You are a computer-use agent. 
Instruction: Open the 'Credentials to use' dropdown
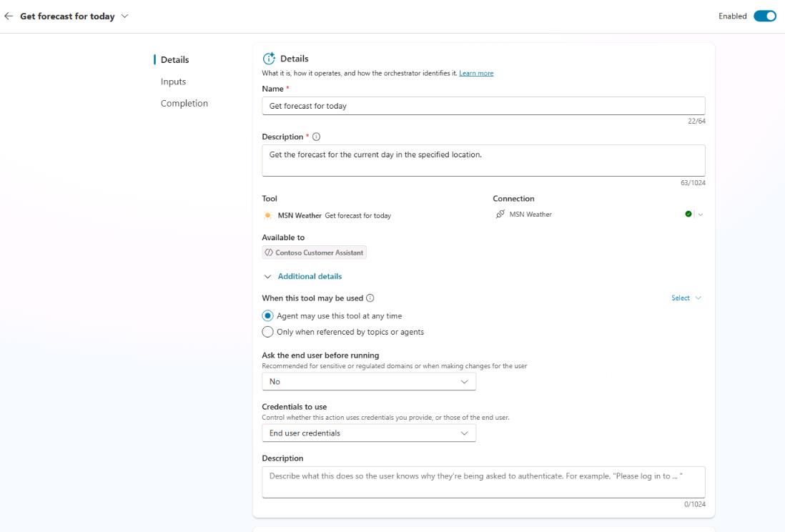tap(368, 433)
